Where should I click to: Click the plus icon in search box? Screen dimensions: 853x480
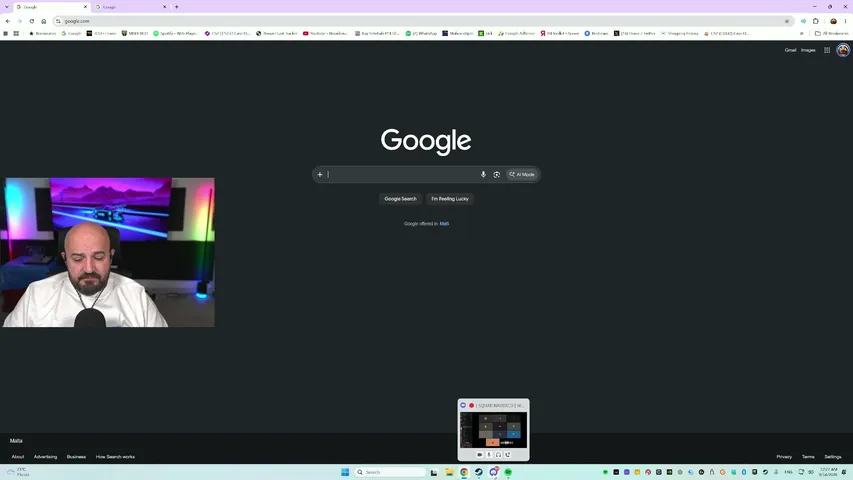[x=320, y=175]
